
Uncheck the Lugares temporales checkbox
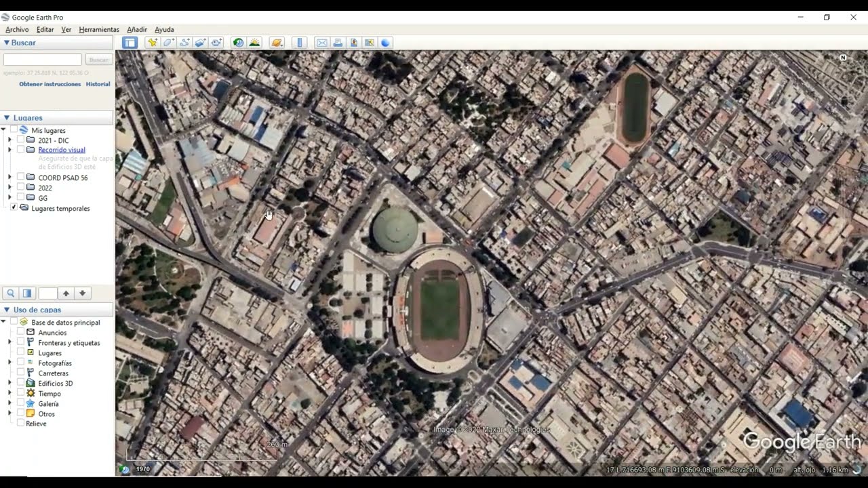[14, 208]
